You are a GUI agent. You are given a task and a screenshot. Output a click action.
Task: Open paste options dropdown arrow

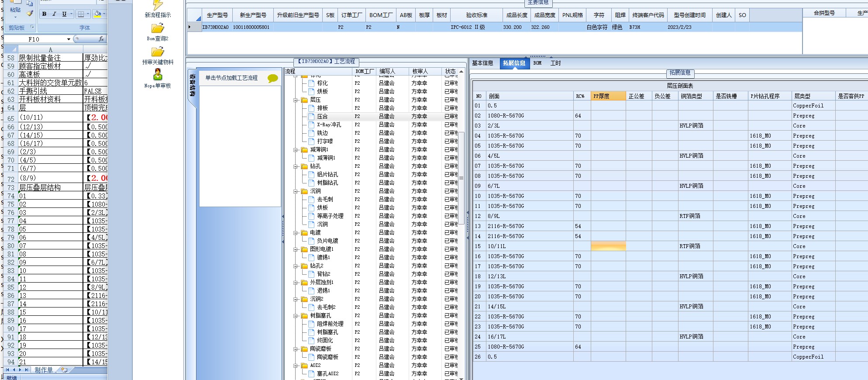[15, 17]
